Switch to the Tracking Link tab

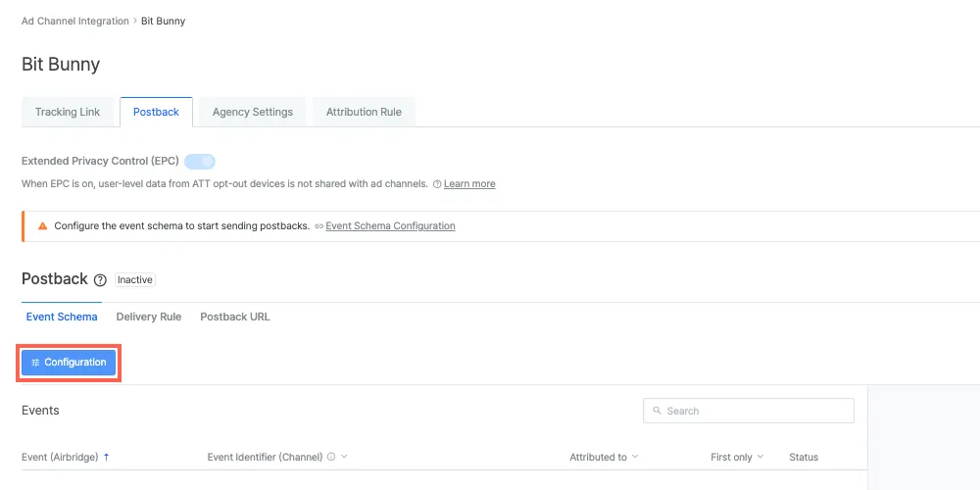(68, 112)
